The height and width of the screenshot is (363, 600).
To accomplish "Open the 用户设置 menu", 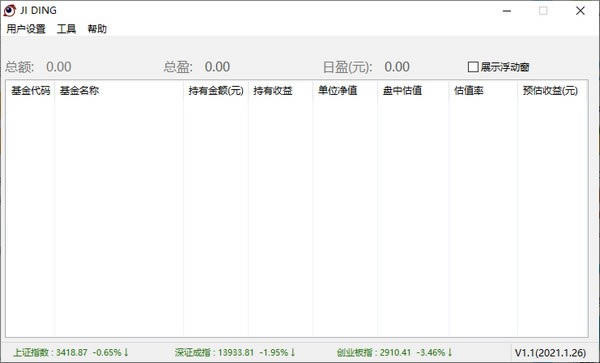I will (26, 29).
